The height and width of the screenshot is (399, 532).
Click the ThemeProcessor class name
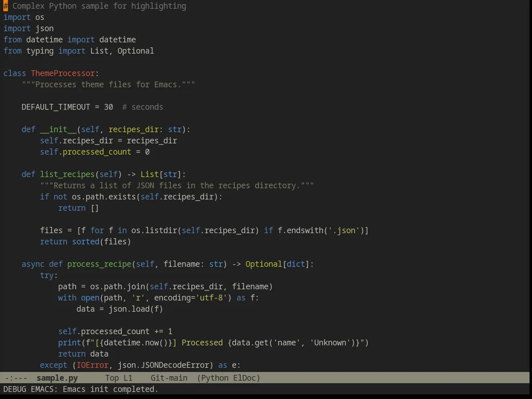63,73
